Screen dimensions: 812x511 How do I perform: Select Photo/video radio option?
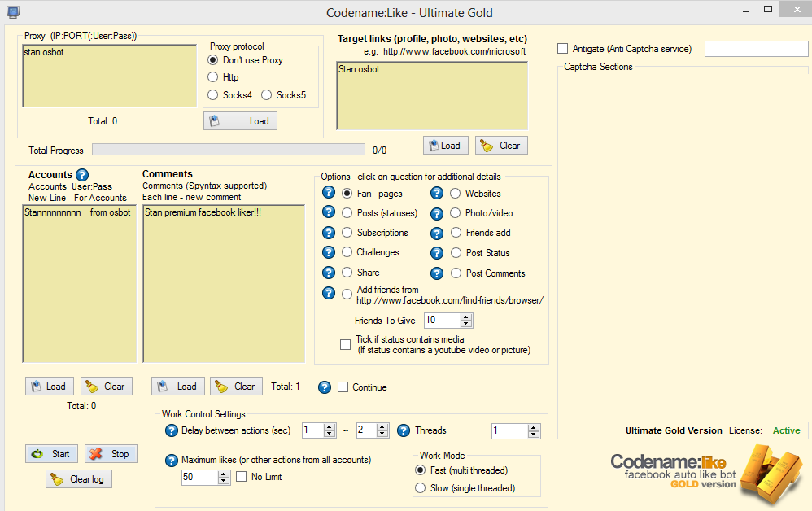coord(455,213)
